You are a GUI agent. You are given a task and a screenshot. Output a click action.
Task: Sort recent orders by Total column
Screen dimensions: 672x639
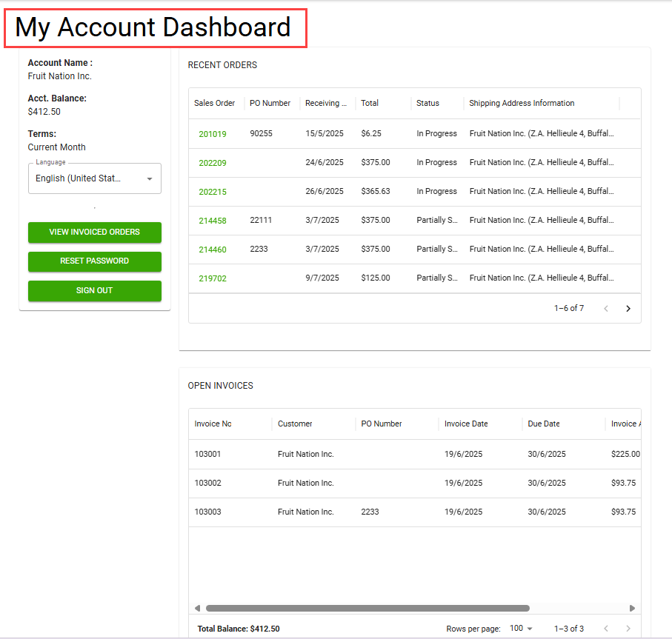pos(370,103)
